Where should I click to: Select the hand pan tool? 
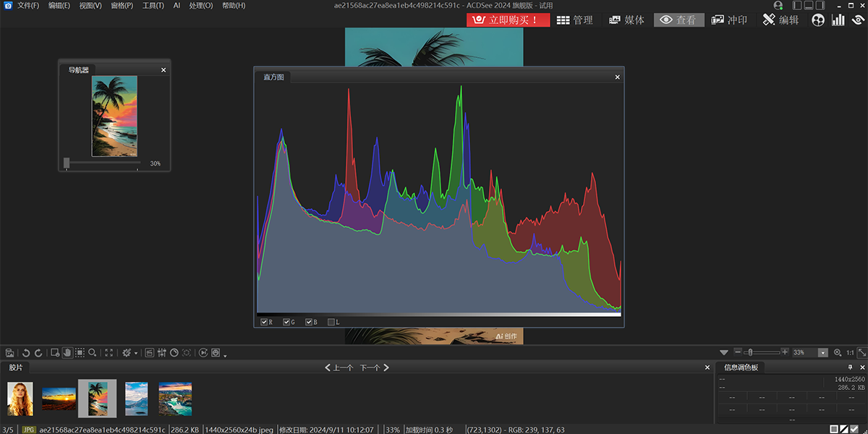[67, 352]
